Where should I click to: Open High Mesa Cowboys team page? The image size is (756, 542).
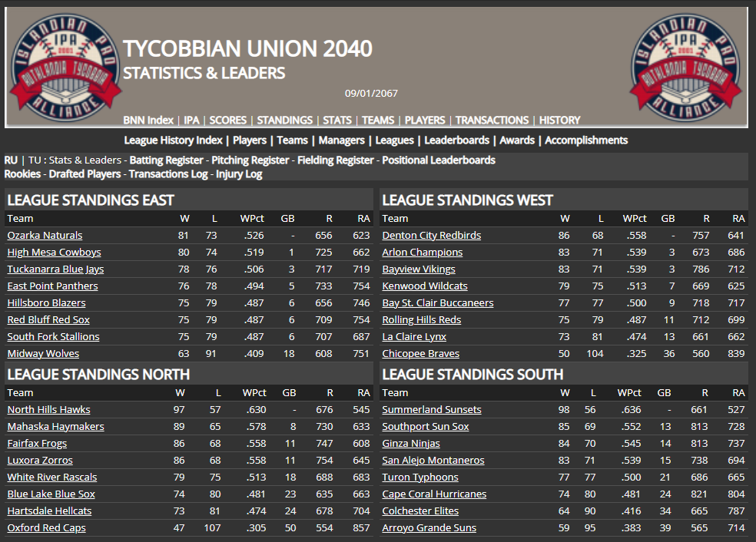[54, 253]
